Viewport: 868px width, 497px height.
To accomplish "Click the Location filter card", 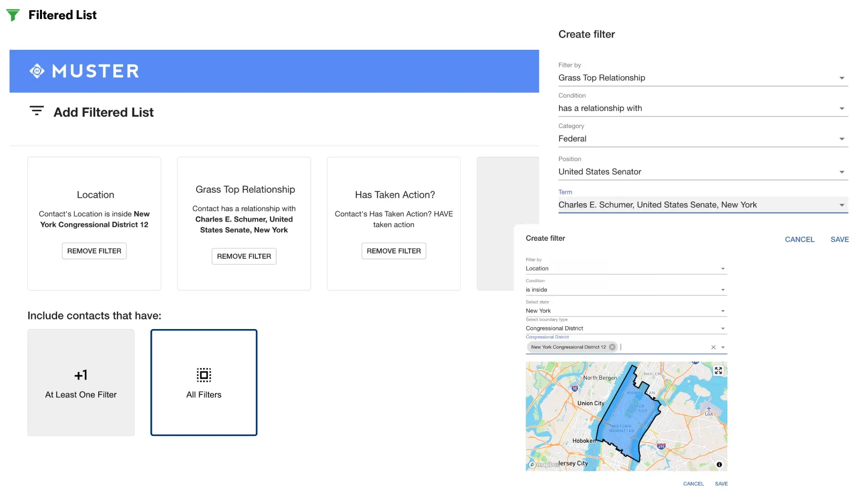I will (94, 224).
